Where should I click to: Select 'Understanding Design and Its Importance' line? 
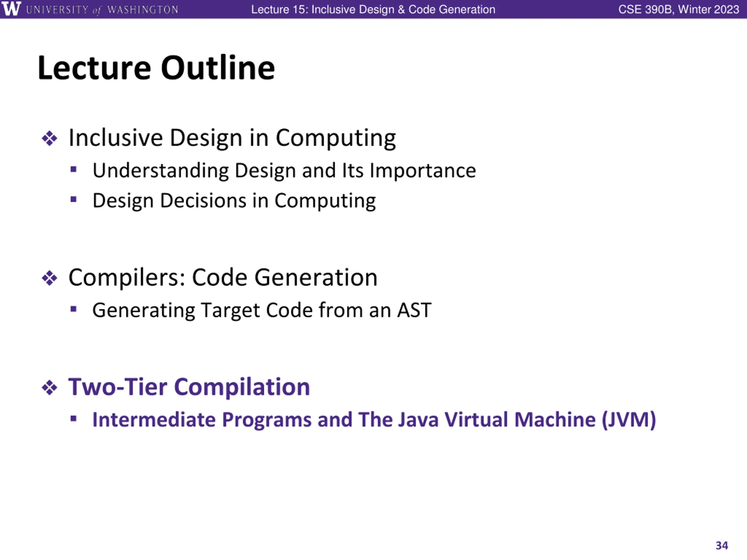284,170
